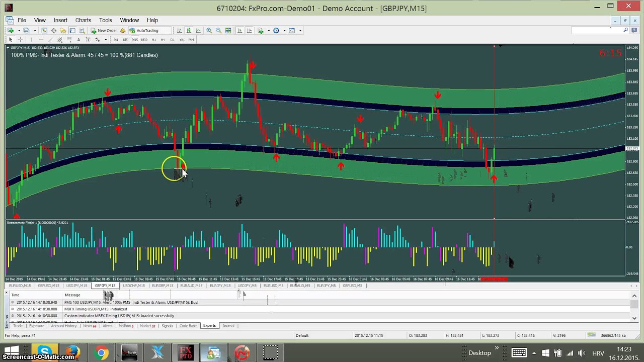Viewport: 644px width, 362px height.
Task: Expand the Templates dropdown arrow
Action: [x=300, y=31]
